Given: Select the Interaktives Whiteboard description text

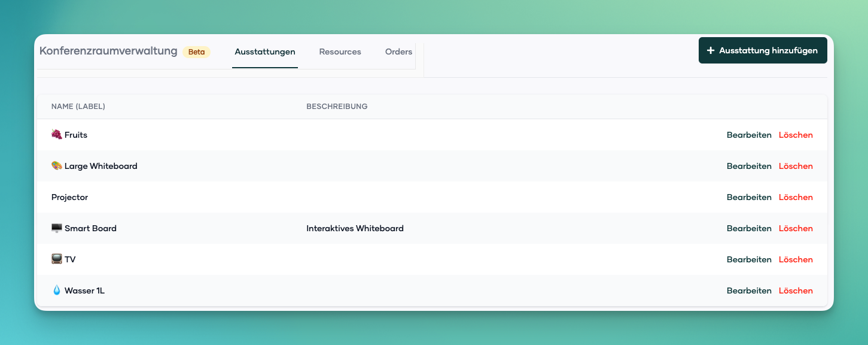Looking at the screenshot, I should point(355,228).
